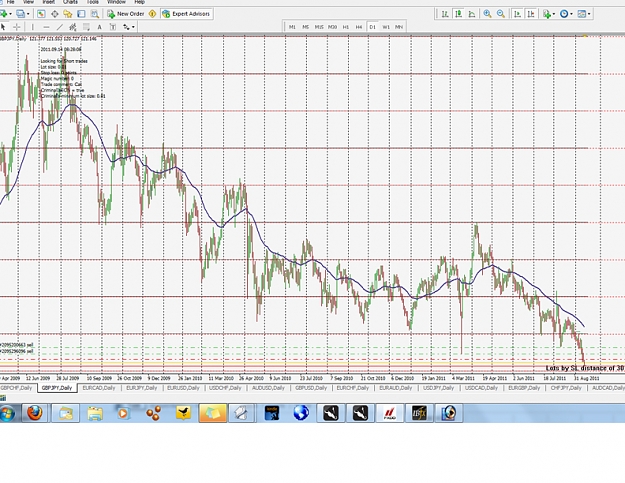Screen dimensions: 625x483
Task: Select the Text Label tool
Action: coord(113,27)
